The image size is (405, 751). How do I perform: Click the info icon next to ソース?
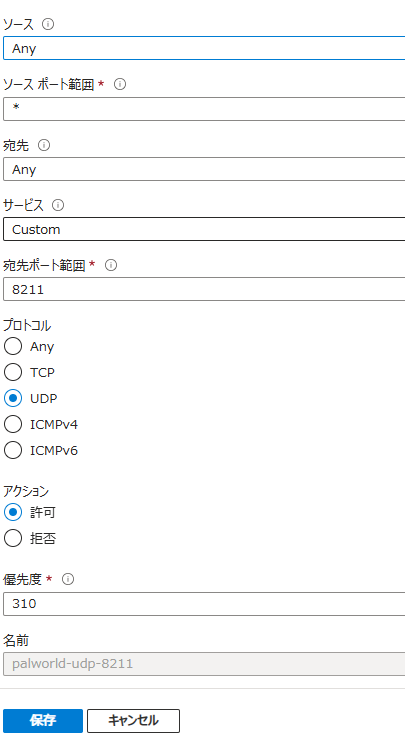point(48,24)
